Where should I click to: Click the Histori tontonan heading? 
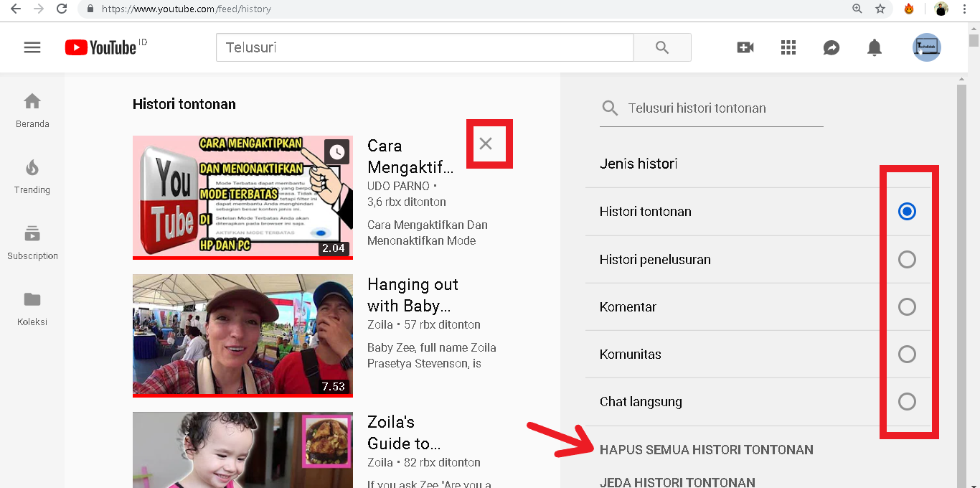click(184, 104)
